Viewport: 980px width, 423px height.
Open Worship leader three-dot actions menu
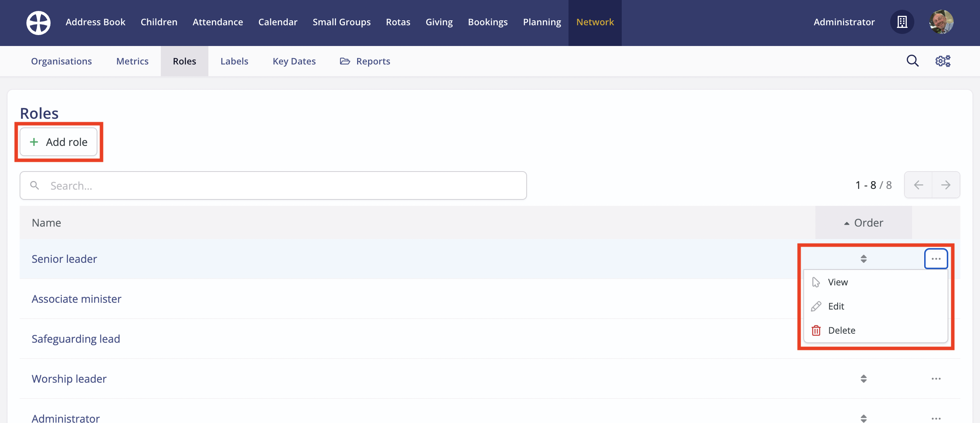point(936,379)
